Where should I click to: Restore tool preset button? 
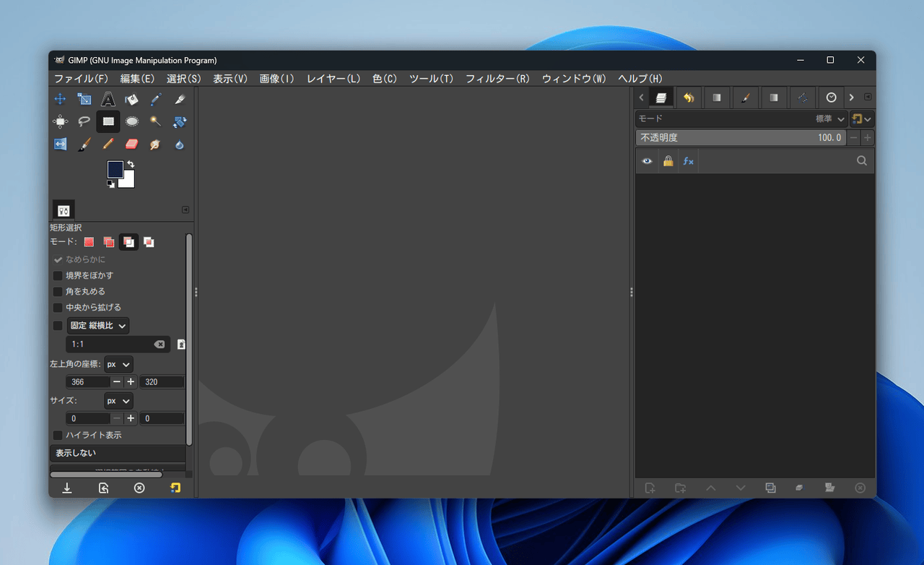(x=103, y=488)
